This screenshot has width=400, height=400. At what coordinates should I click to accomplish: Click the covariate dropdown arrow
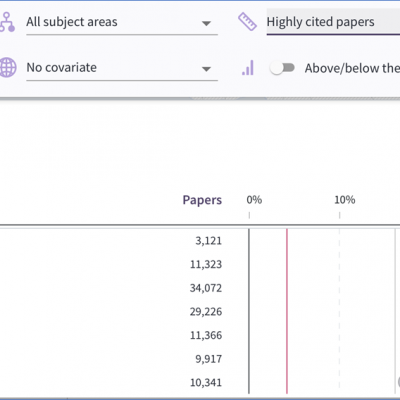click(206, 69)
